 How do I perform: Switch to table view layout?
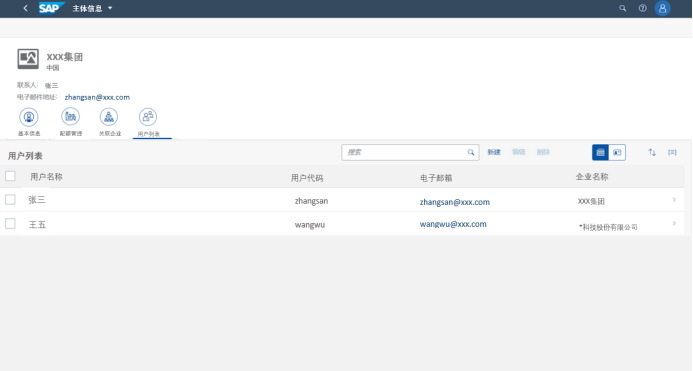tap(600, 153)
